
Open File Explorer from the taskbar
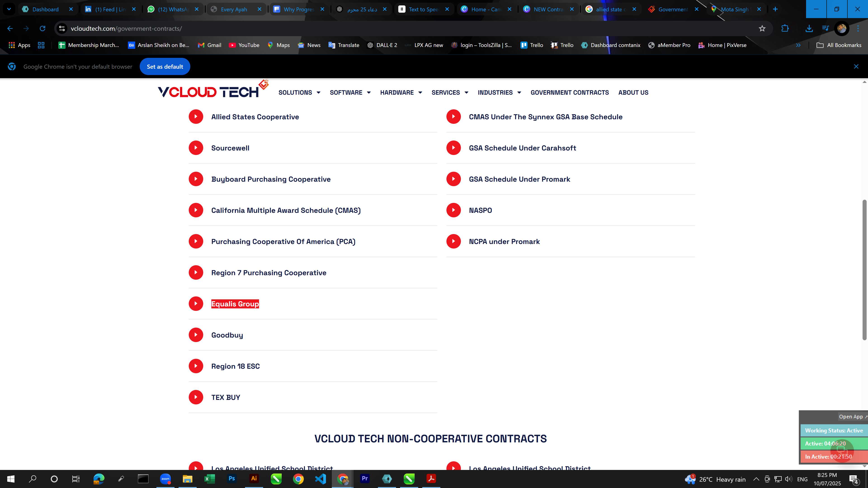[x=187, y=479]
